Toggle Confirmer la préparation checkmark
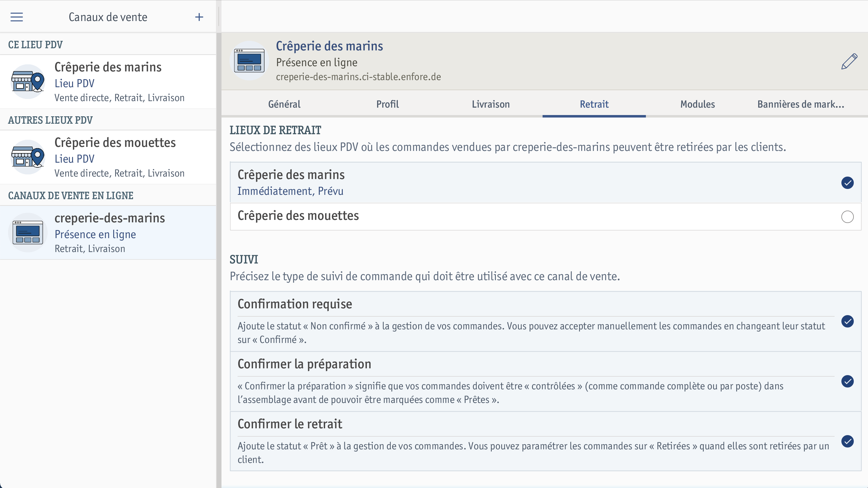This screenshot has height=488, width=868. [x=847, y=381]
